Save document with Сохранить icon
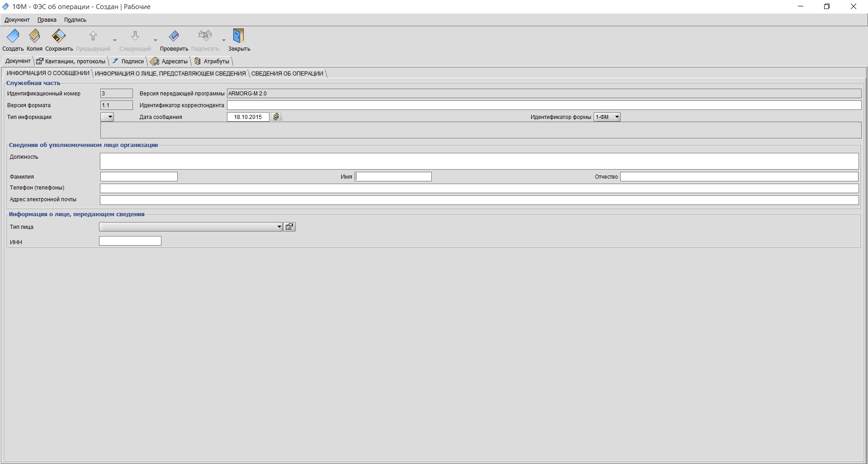The width and height of the screenshot is (868, 464). point(59,36)
